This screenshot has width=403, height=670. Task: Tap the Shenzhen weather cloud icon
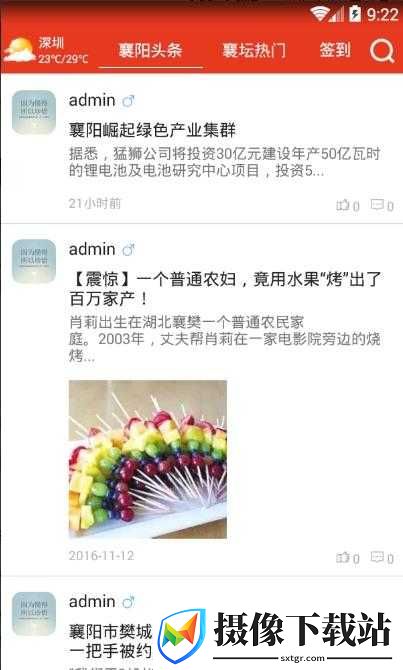(x=19, y=50)
